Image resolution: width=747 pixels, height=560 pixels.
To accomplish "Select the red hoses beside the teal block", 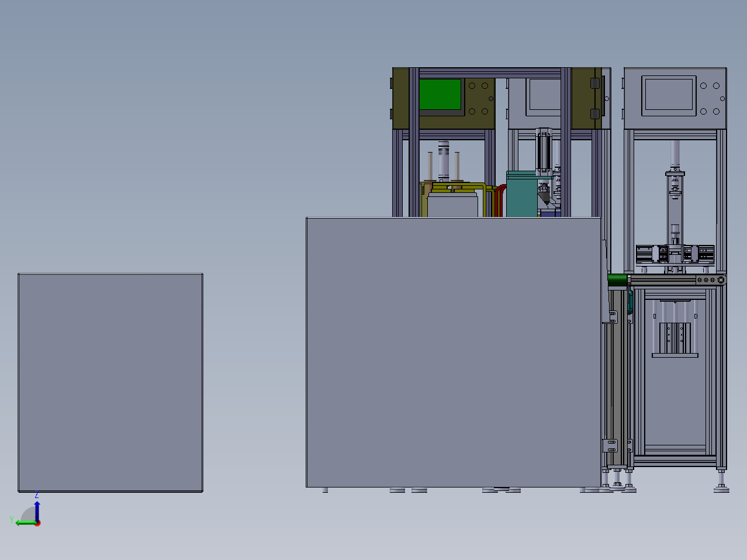I will [x=500, y=201].
